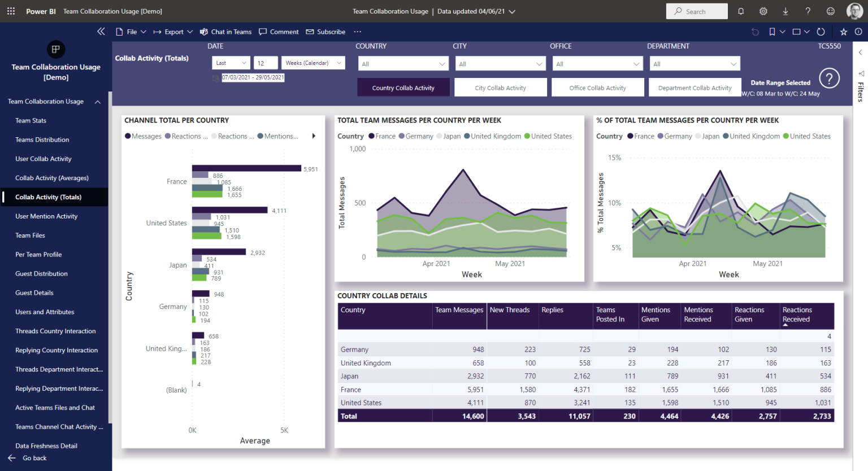Open the notifications bell

(x=741, y=11)
